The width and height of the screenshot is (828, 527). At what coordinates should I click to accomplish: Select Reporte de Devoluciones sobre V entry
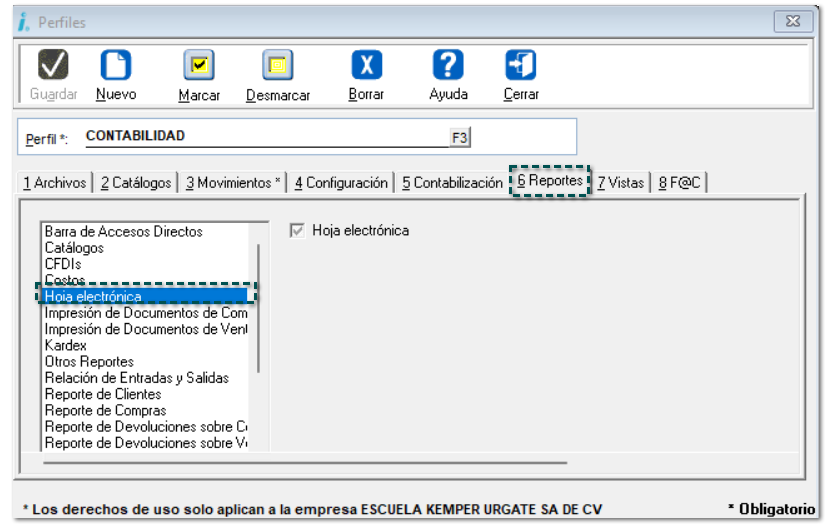click(x=145, y=443)
